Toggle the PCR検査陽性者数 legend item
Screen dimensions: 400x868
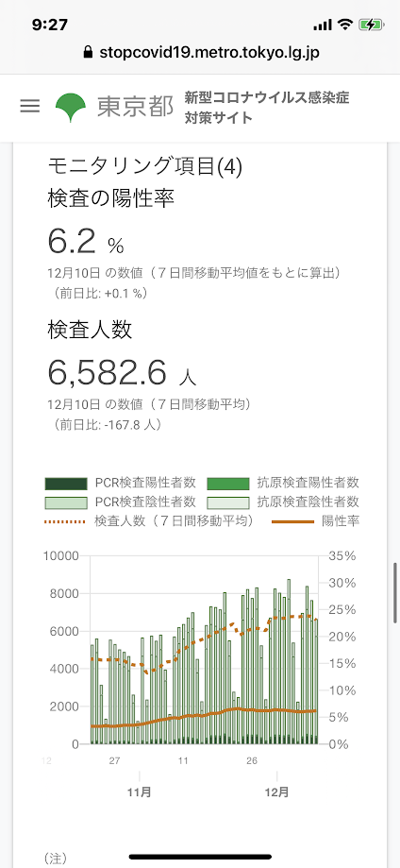pyautogui.click(x=121, y=483)
